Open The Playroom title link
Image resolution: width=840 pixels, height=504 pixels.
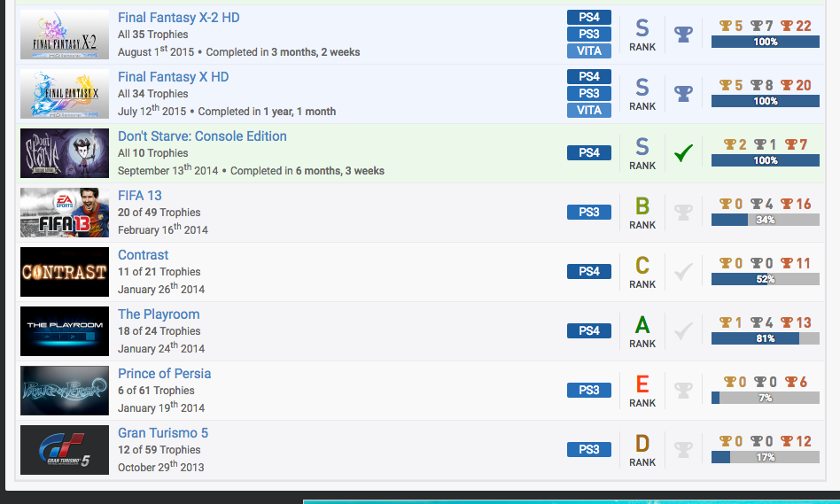pos(159,314)
